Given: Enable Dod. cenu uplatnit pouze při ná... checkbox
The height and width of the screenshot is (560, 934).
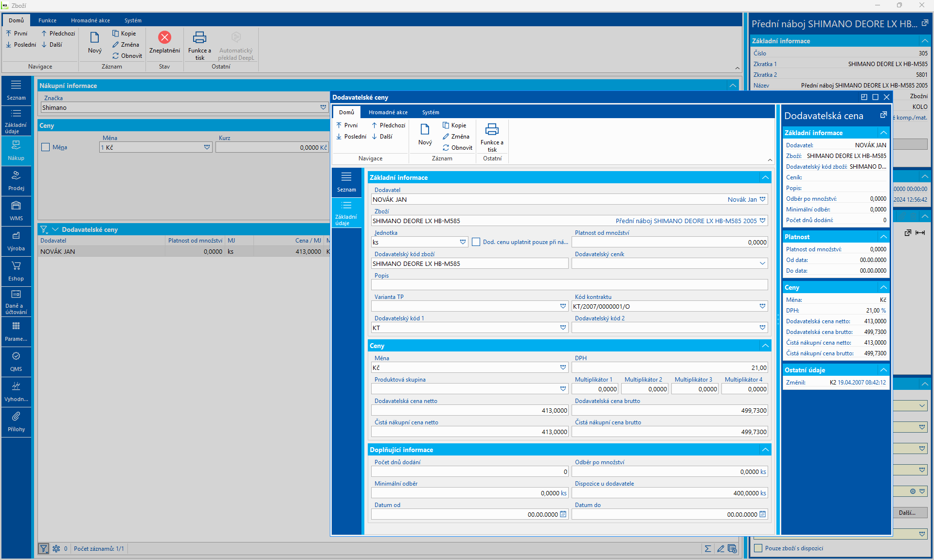Looking at the screenshot, I should click(x=476, y=242).
